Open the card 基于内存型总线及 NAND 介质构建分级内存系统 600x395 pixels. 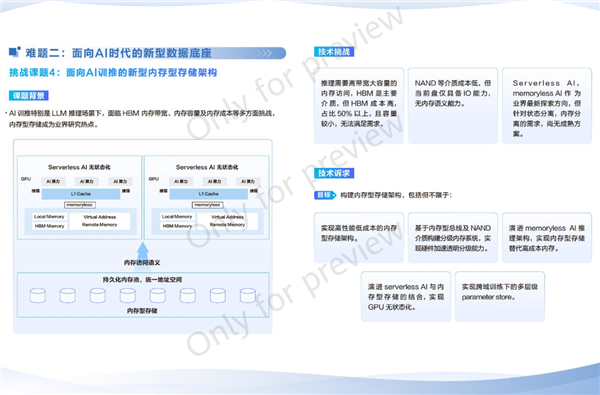[x=453, y=238]
